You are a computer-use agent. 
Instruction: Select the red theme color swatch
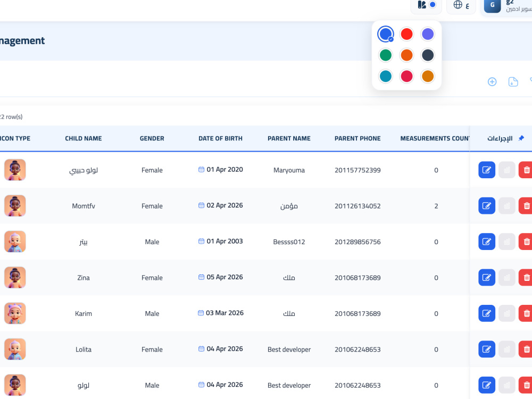tap(406, 34)
